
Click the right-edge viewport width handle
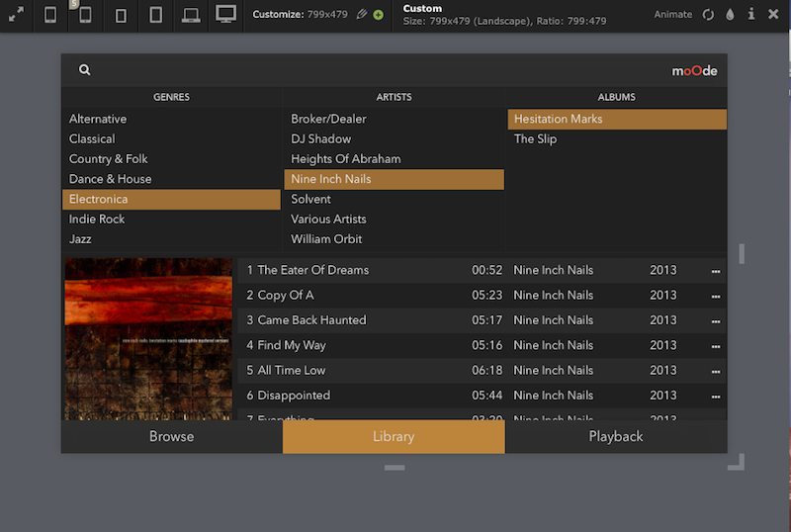[742, 254]
